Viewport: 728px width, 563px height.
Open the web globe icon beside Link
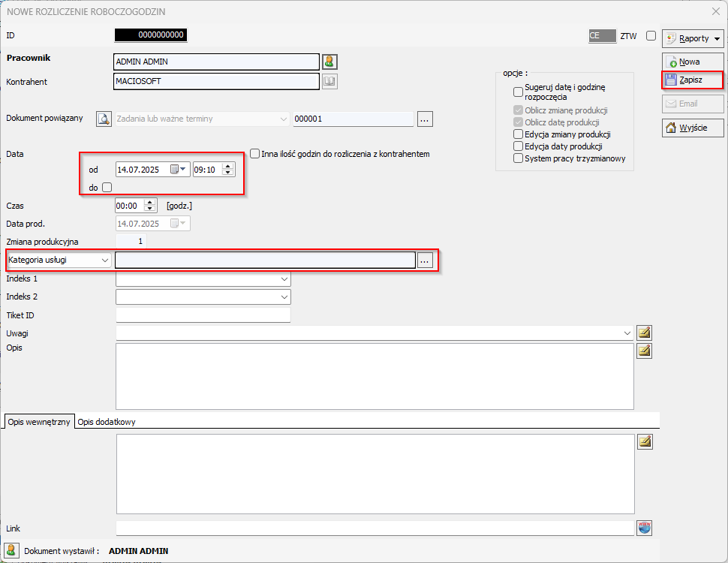click(x=644, y=528)
